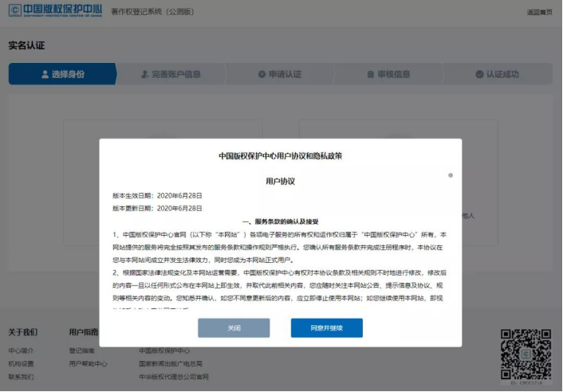563x392 pixels.
Task: Click the 返回首页 link
Action: [x=539, y=12]
